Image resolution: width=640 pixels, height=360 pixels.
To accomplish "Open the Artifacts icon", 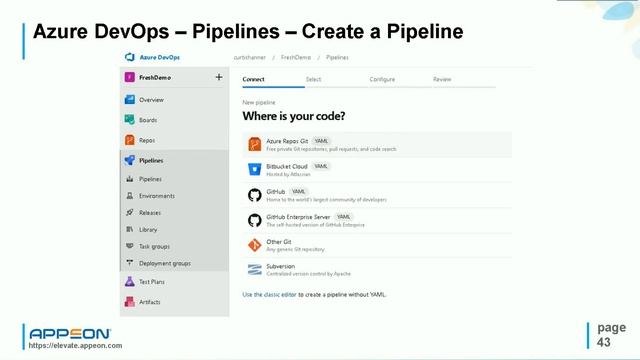I will point(130,302).
